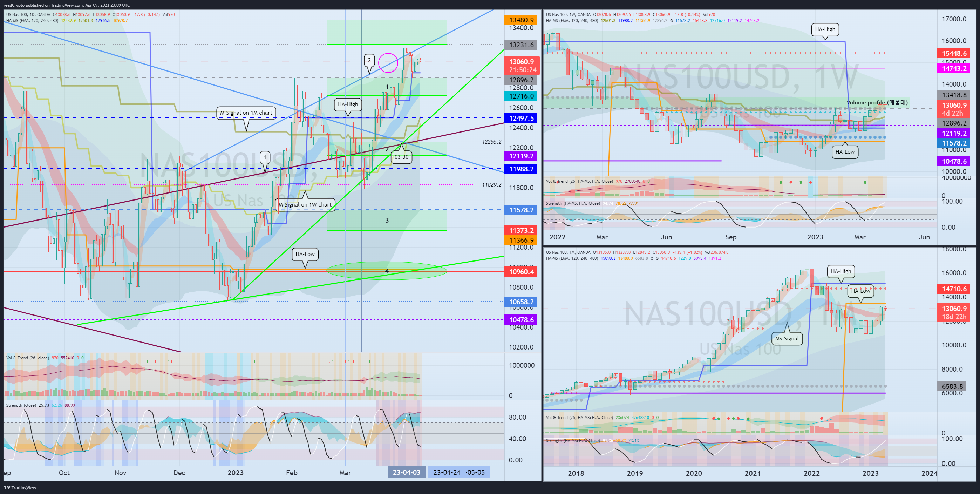Click the 'Volume profile (매물대)' label on weekly chart

point(877,102)
